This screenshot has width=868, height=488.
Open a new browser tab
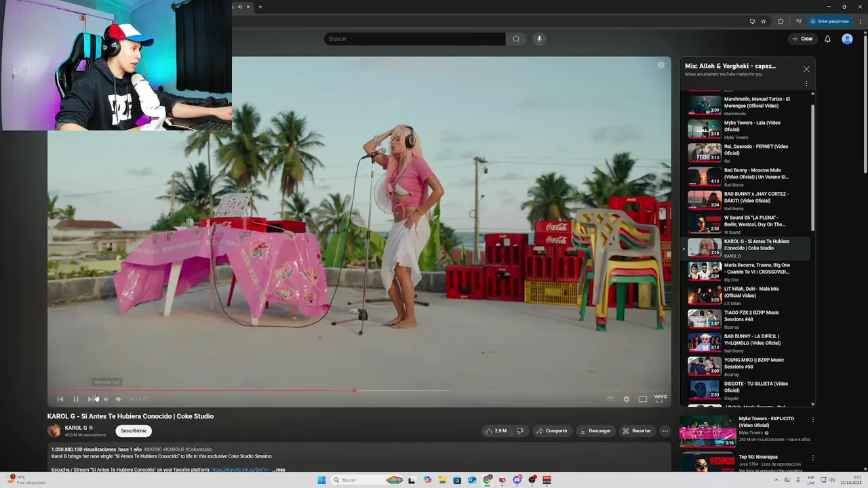coord(260,7)
